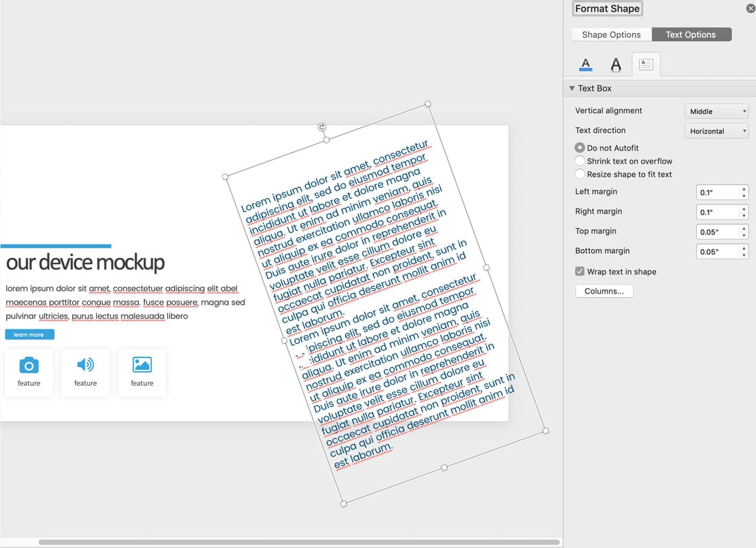
Task: Select the Text Fill & Outline icon
Action: [586, 64]
